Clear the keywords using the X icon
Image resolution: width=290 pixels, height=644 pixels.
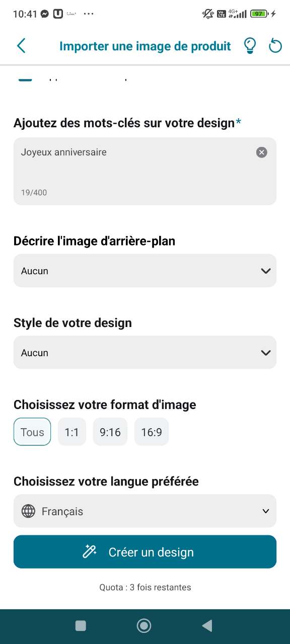point(261,152)
